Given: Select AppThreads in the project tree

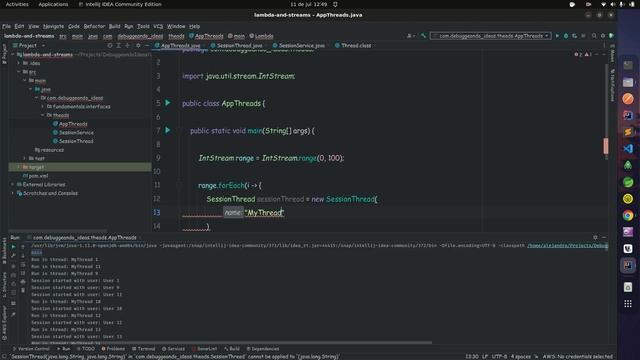Looking at the screenshot, I should point(73,124).
